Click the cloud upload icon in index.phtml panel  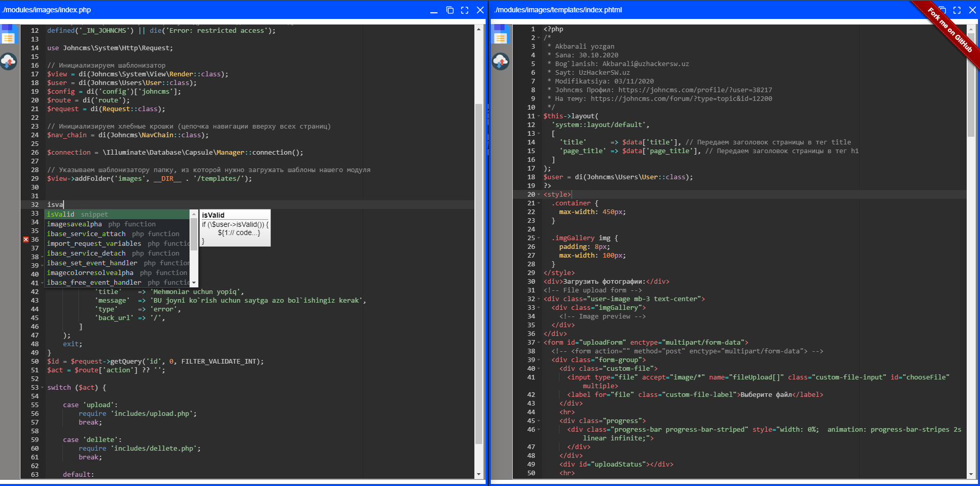click(501, 62)
